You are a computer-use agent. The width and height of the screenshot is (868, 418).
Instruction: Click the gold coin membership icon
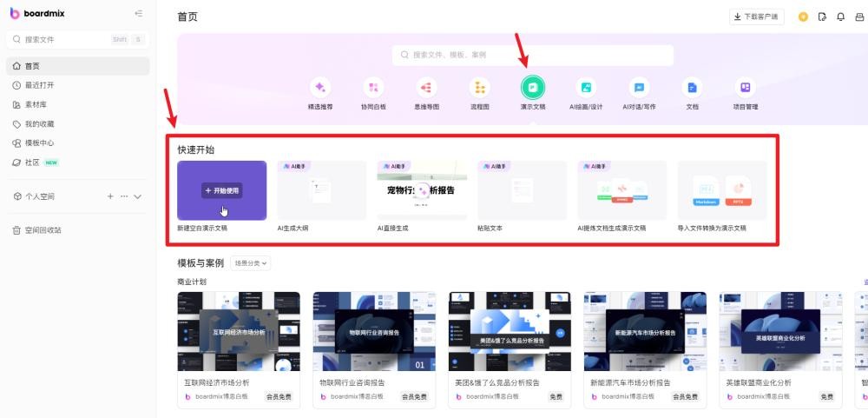point(803,17)
